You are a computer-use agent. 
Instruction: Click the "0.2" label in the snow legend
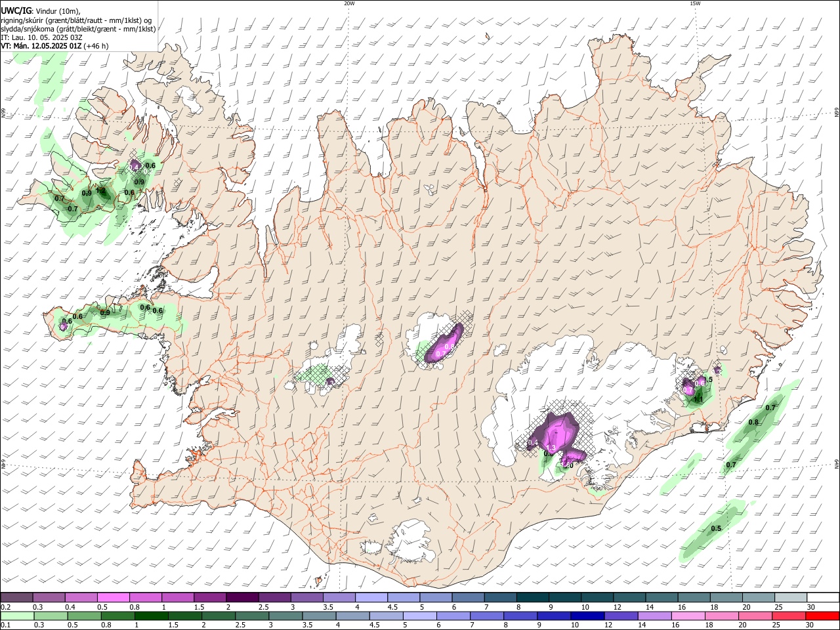pos(5,607)
